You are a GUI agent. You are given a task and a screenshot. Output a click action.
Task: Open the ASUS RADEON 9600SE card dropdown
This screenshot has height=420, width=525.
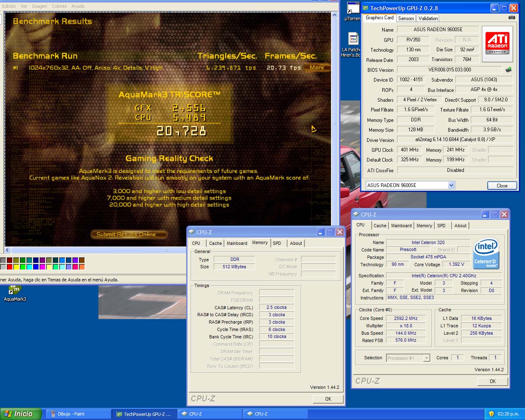tap(451, 185)
